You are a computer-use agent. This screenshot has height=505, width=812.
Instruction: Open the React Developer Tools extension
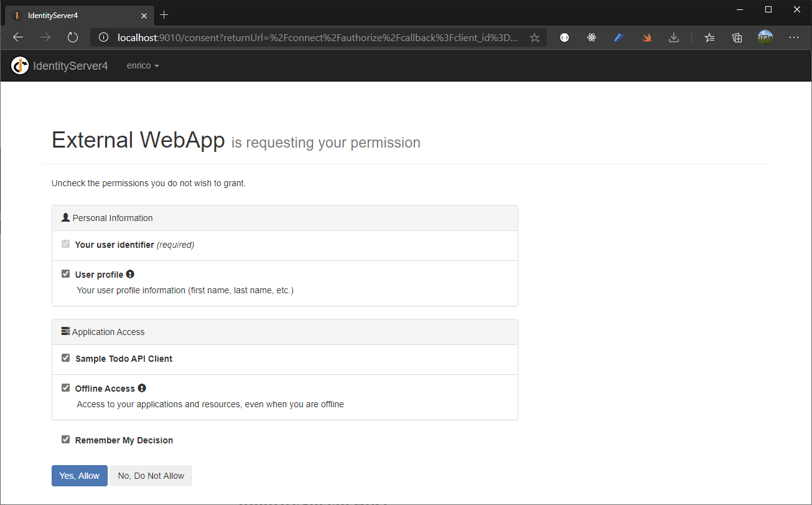[591, 37]
